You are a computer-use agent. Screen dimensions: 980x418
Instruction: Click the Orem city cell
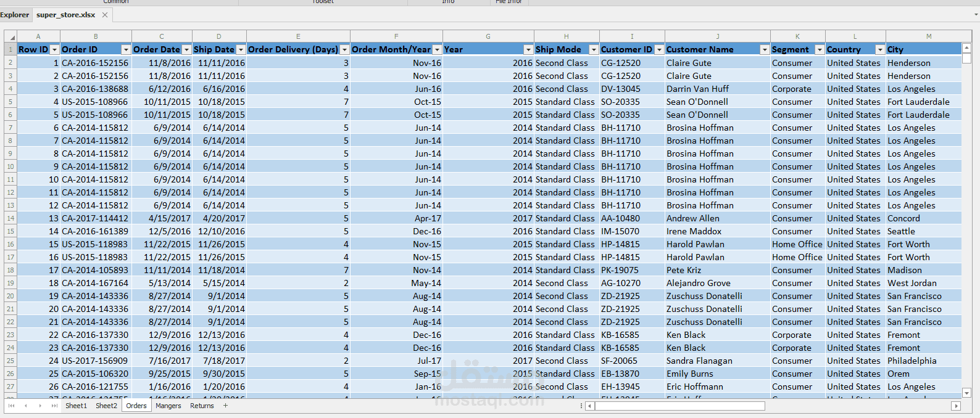(924, 374)
